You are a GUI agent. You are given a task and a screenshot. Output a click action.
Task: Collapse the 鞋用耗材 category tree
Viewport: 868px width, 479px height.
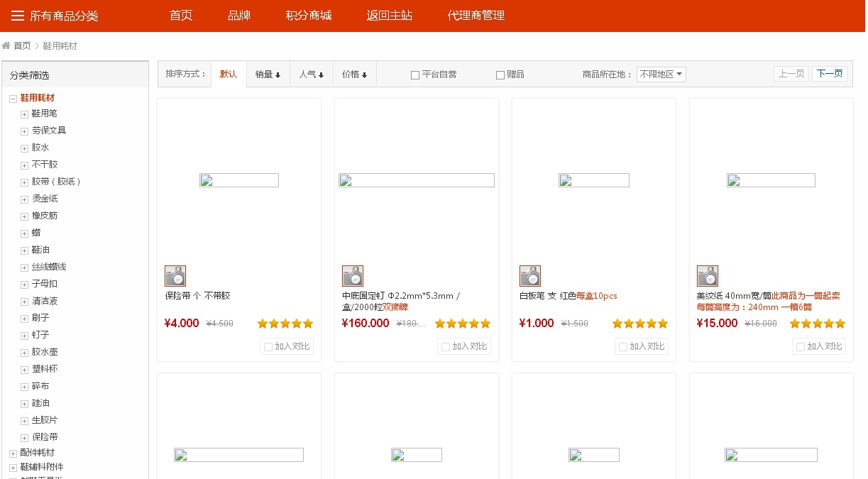click(x=13, y=99)
